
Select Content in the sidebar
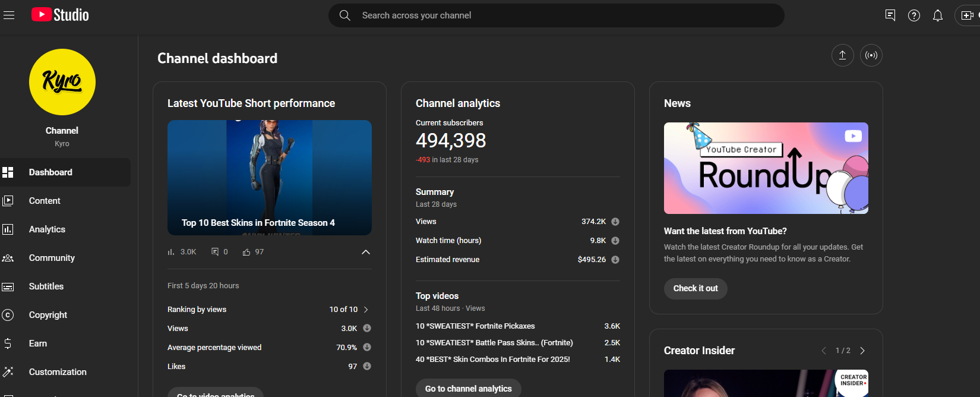point(65,201)
